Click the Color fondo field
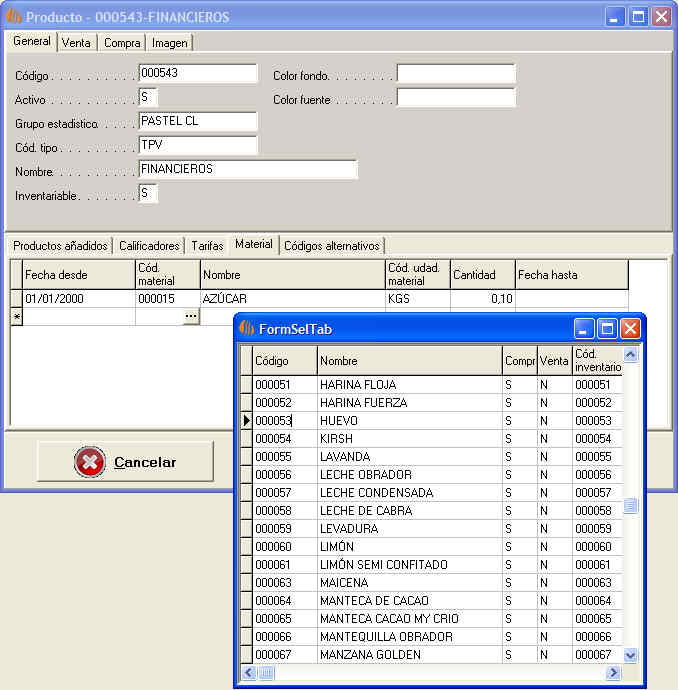The width and height of the screenshot is (678, 690). pyautogui.click(x=455, y=74)
